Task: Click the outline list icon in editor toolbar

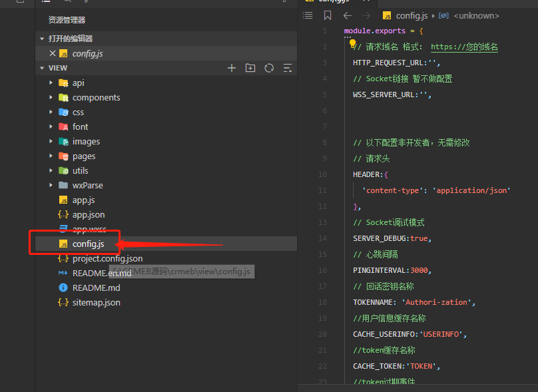Action: click(x=308, y=15)
